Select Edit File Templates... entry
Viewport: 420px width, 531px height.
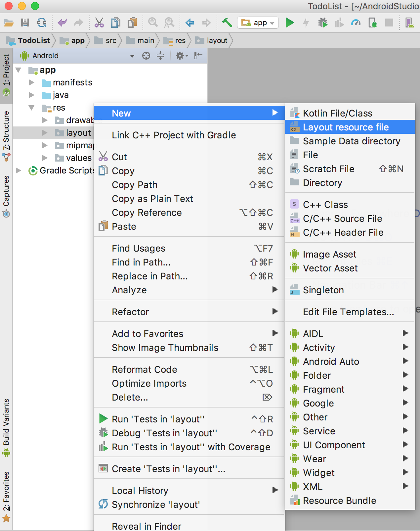point(350,312)
